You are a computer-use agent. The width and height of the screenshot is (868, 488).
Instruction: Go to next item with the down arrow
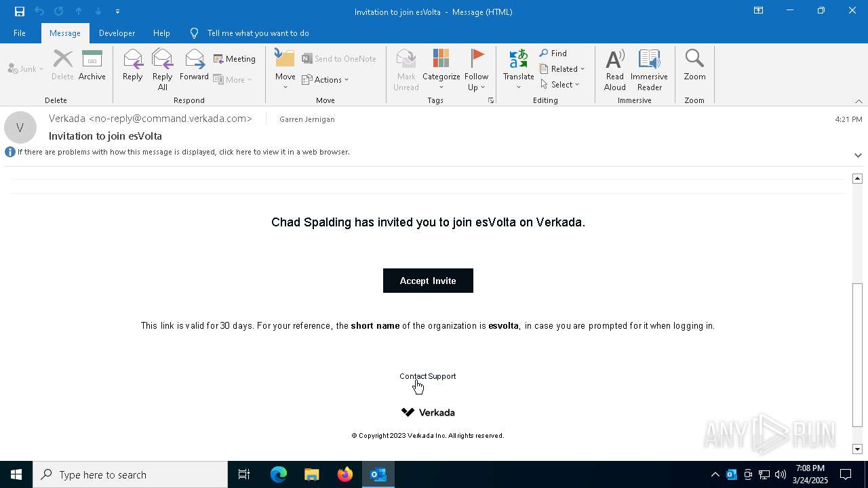click(x=98, y=12)
